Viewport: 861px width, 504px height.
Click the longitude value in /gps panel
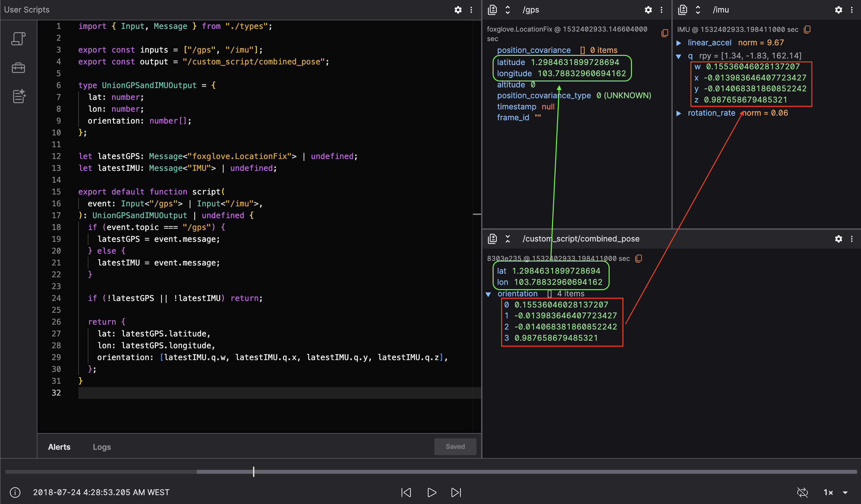[x=582, y=74]
